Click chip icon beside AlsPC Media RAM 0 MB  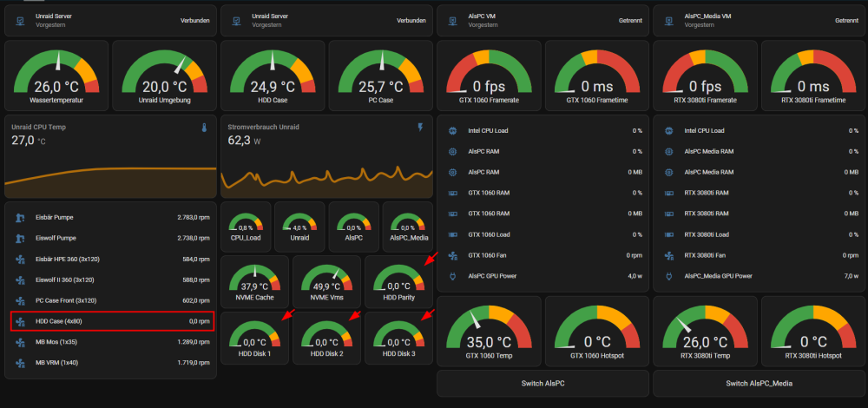coord(669,172)
